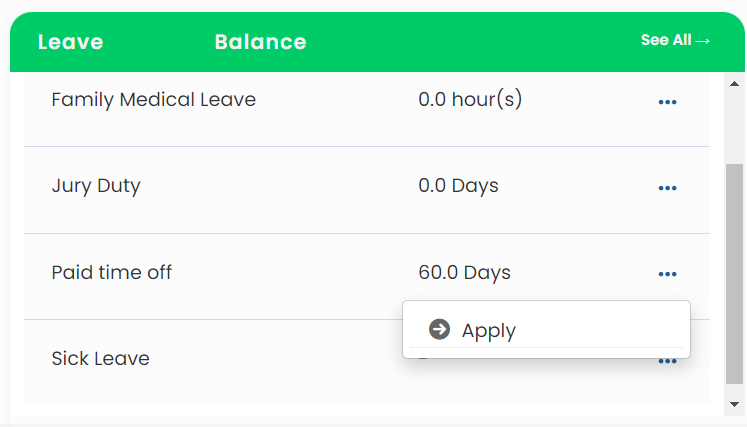Image resolution: width=747 pixels, height=427 pixels.
Task: Select the Sick Leave row label
Action: point(101,358)
